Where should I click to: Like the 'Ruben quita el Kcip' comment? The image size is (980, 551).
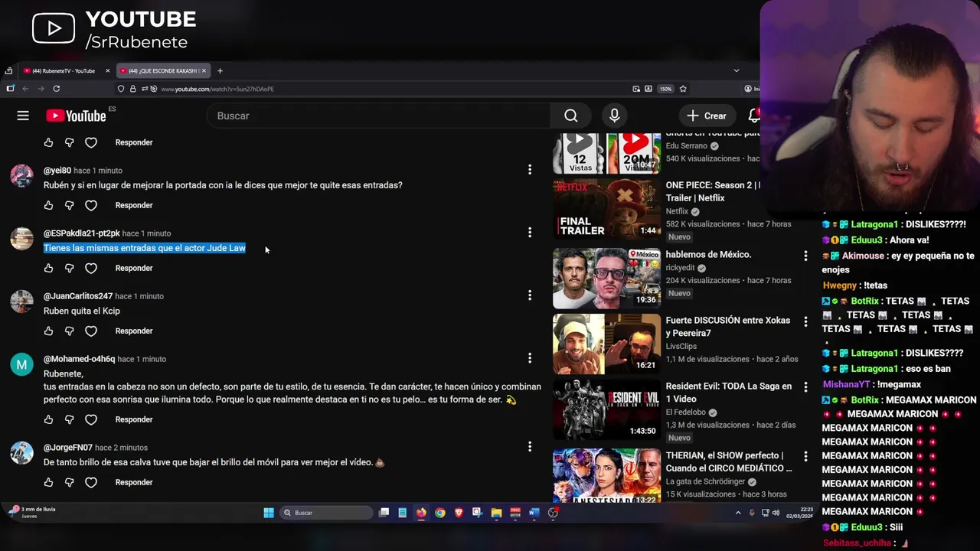(48, 331)
